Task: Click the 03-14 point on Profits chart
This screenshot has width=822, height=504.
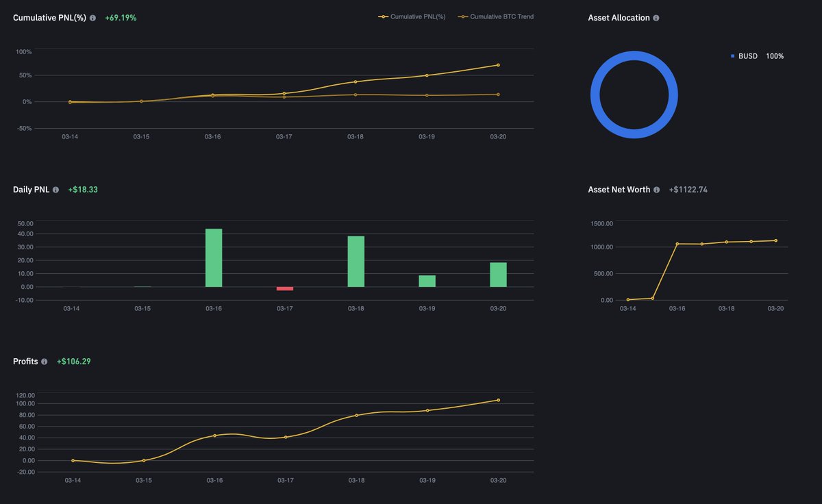Action: pos(73,460)
